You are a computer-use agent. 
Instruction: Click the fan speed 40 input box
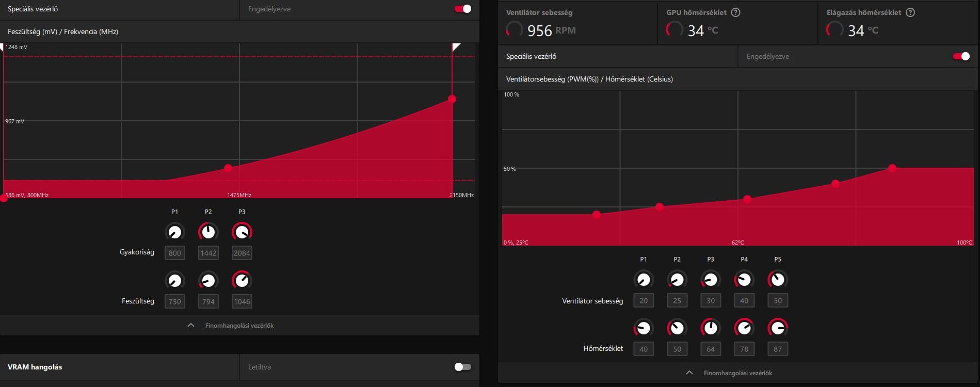point(744,300)
